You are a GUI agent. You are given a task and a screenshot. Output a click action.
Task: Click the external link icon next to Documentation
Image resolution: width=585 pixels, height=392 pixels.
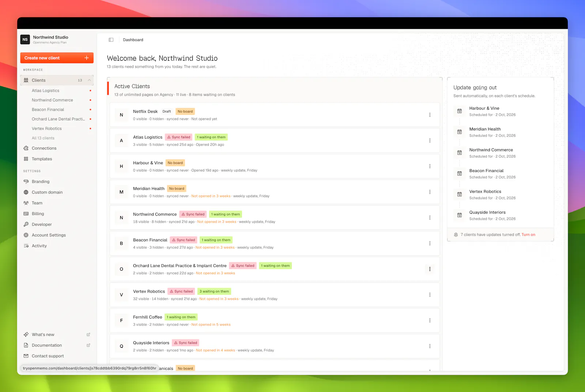(x=88, y=345)
